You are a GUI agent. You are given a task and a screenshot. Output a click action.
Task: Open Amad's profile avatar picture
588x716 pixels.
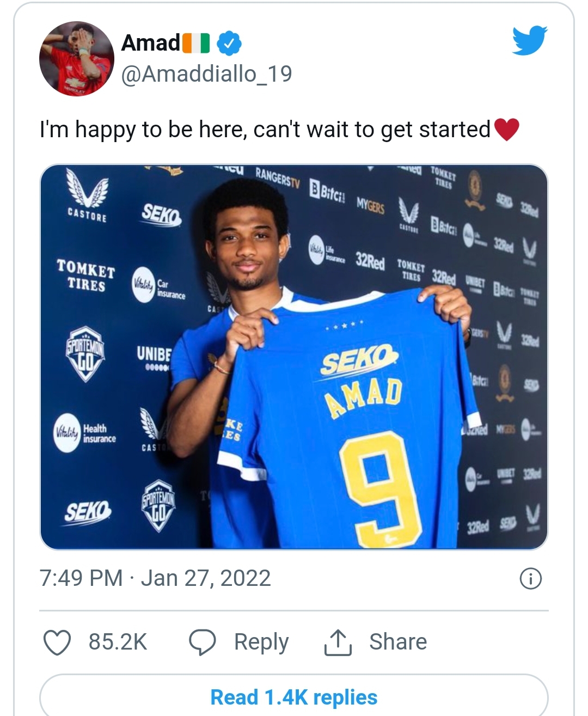[75, 58]
